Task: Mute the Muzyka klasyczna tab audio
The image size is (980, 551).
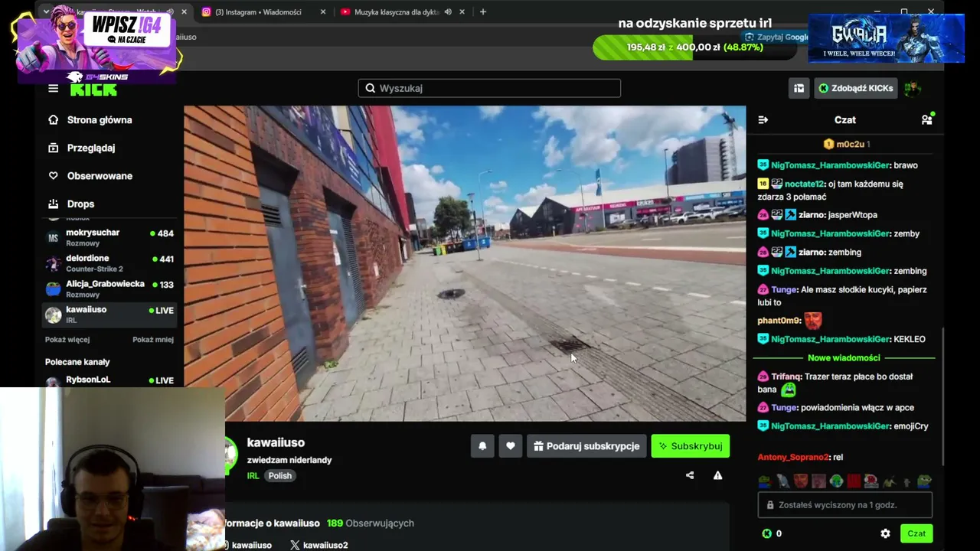Action: click(x=448, y=12)
